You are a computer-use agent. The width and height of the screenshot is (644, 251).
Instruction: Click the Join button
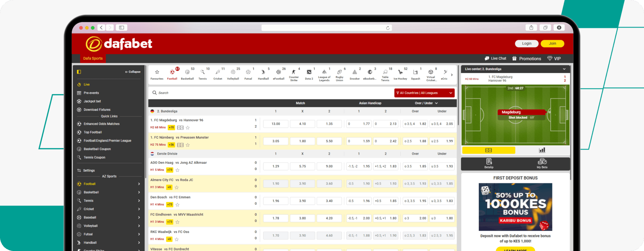(552, 44)
